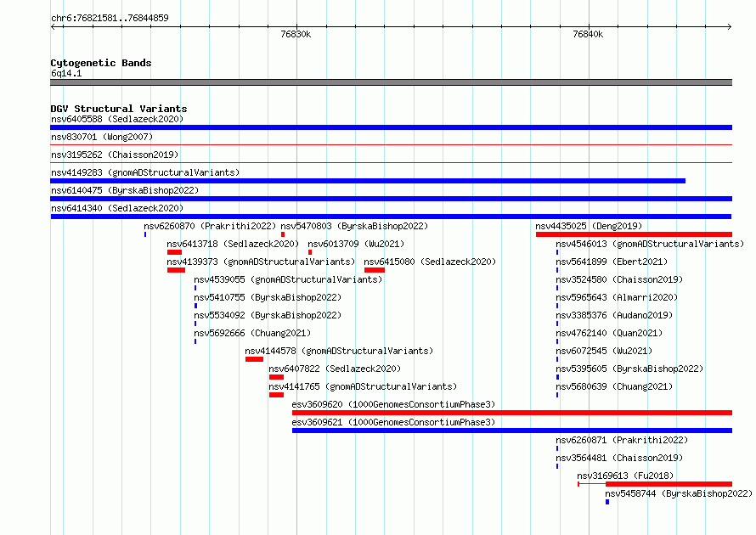756x535 pixels.
Task: Click the Cytogenetic Bands track title
Action: (x=101, y=63)
